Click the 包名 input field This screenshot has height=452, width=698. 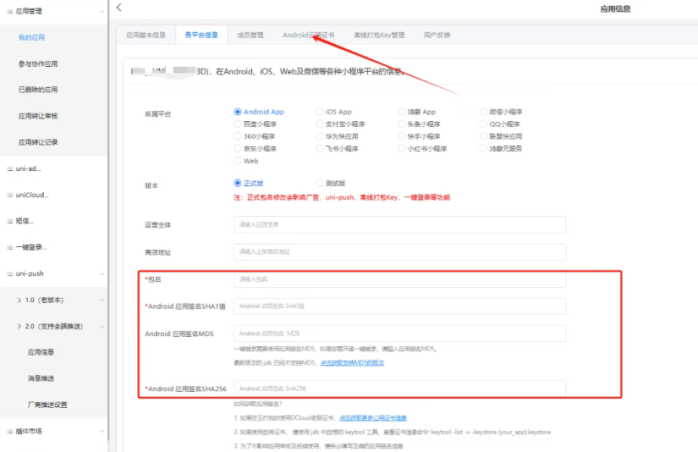[399, 279]
